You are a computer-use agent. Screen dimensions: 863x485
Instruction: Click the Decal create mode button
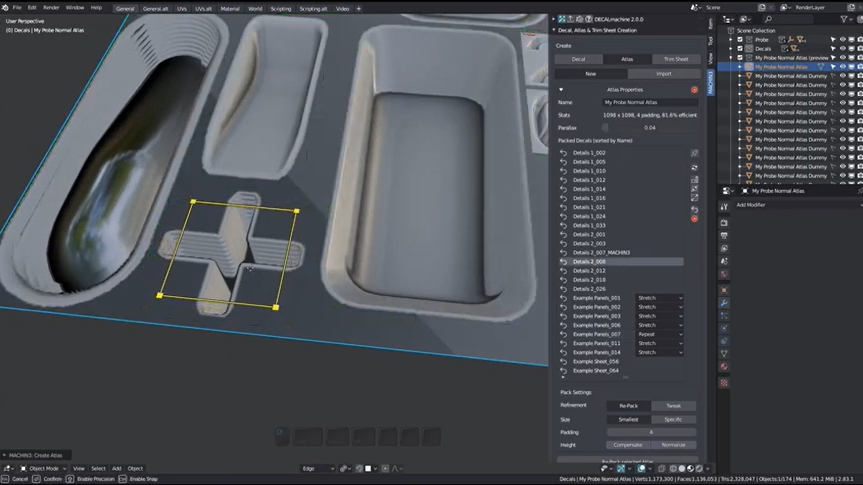(578, 59)
